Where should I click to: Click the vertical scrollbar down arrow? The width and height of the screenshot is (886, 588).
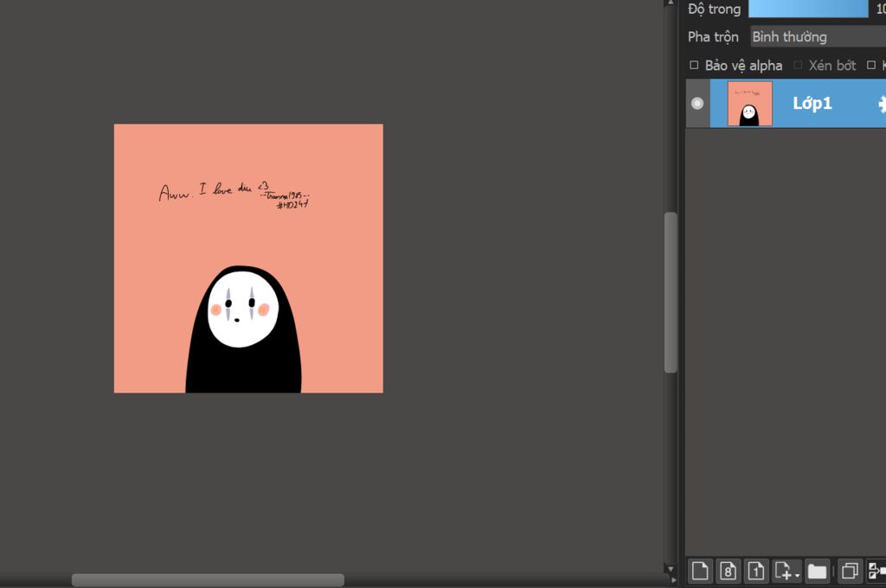point(671,569)
